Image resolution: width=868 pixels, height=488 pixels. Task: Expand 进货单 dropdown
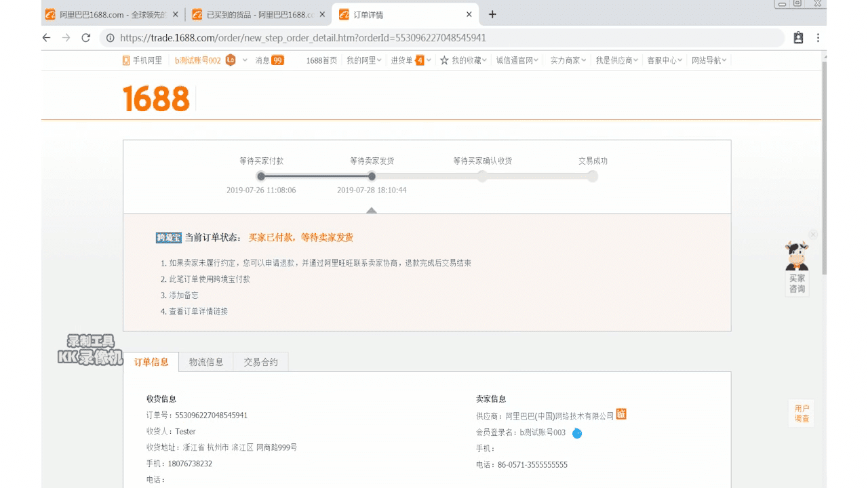pos(411,60)
